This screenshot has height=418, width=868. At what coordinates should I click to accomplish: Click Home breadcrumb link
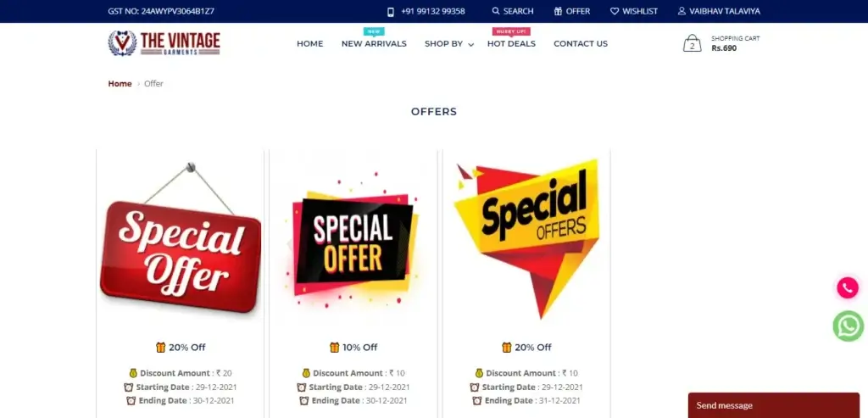point(120,84)
